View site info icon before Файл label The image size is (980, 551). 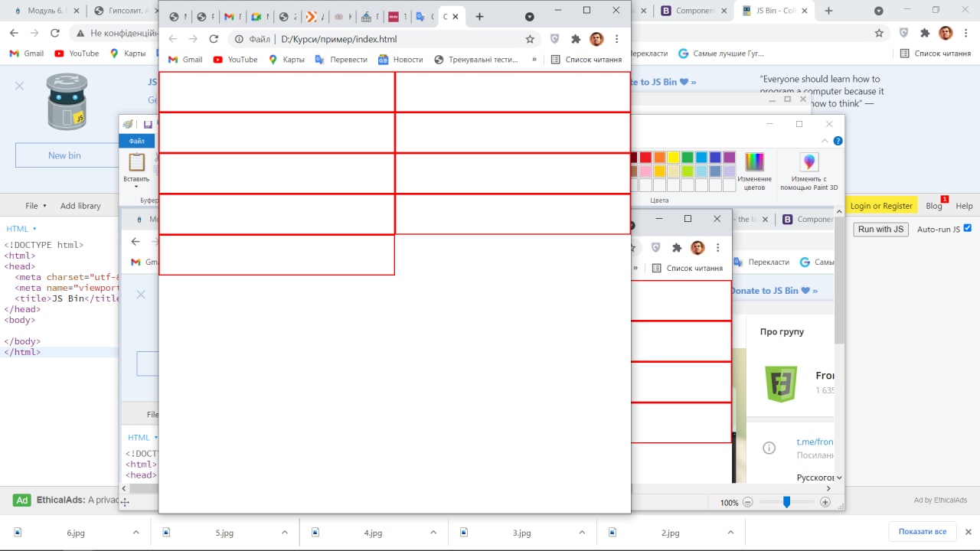point(239,39)
